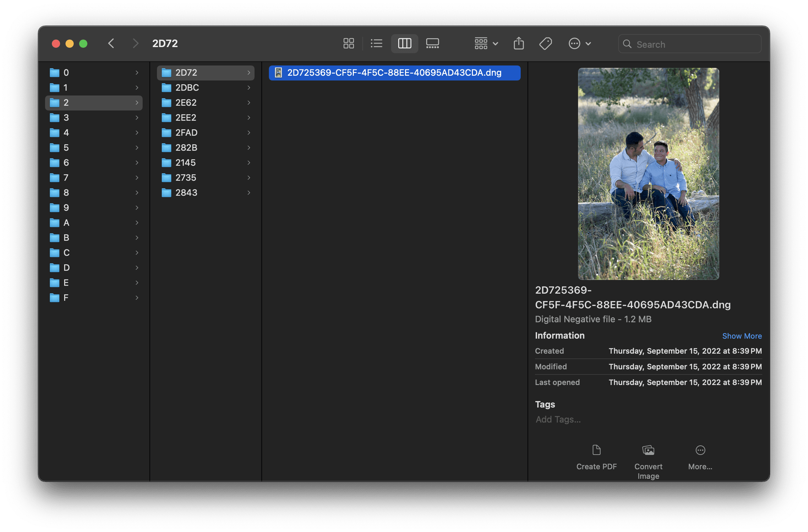Click the Show More link

pyautogui.click(x=741, y=336)
